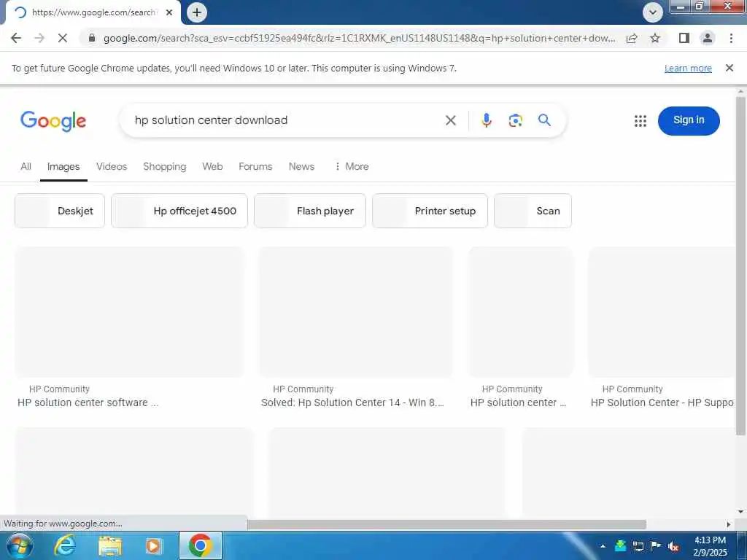
Task: Start voice search with microphone
Action: tap(486, 120)
